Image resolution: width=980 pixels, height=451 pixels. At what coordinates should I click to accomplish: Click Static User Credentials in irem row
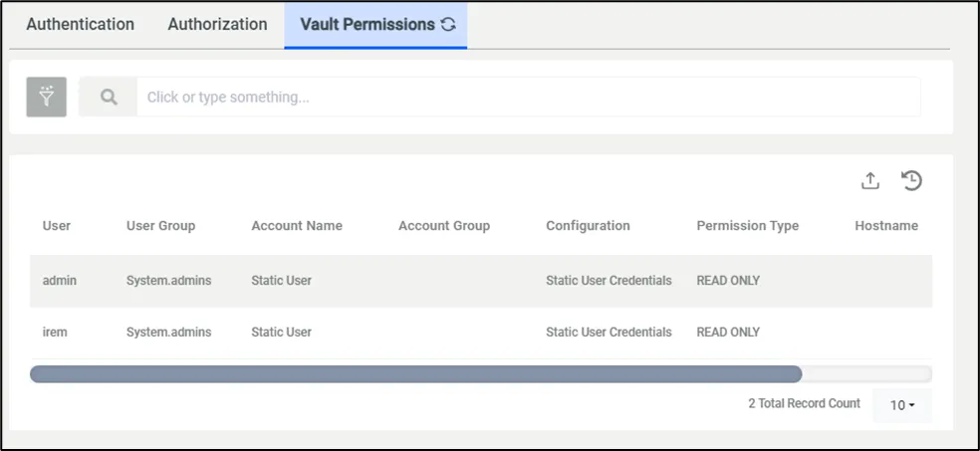[609, 333]
